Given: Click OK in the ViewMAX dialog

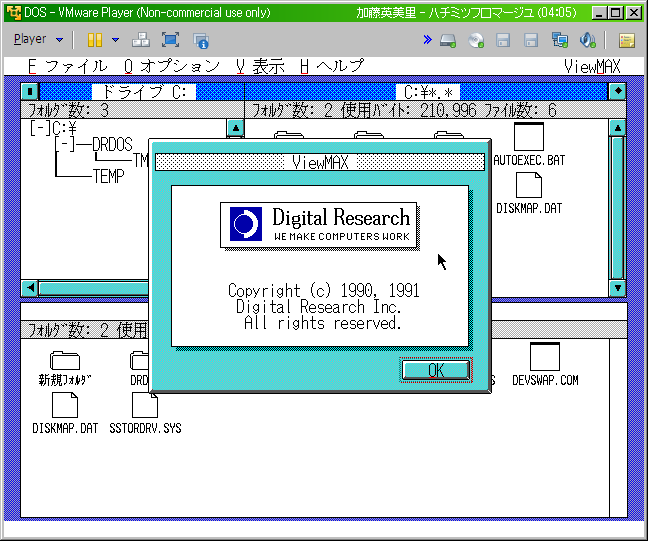Looking at the screenshot, I should [x=436, y=370].
